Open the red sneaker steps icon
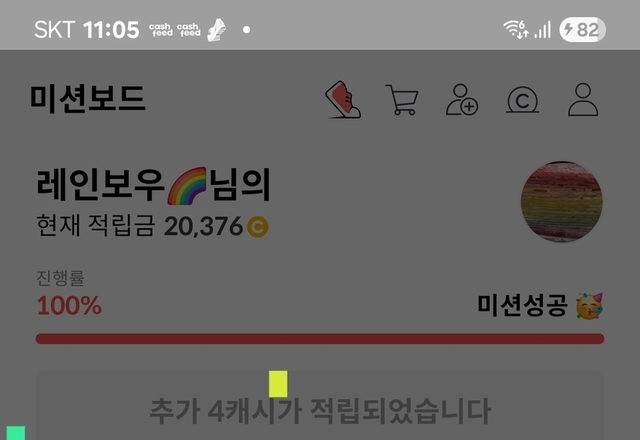The height and width of the screenshot is (440, 640). [343, 100]
